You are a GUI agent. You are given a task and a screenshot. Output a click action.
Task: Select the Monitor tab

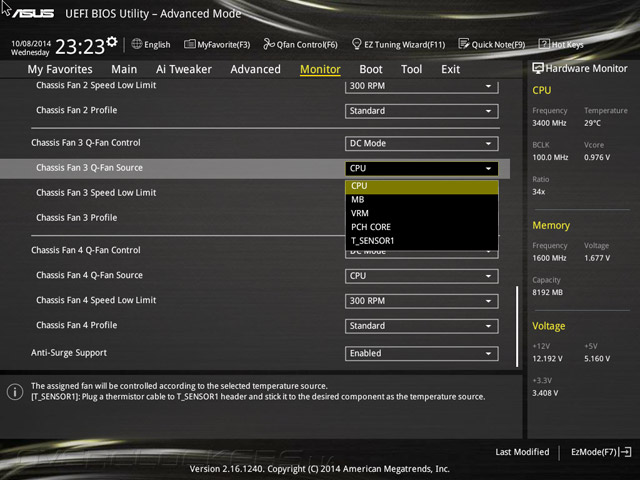320,69
